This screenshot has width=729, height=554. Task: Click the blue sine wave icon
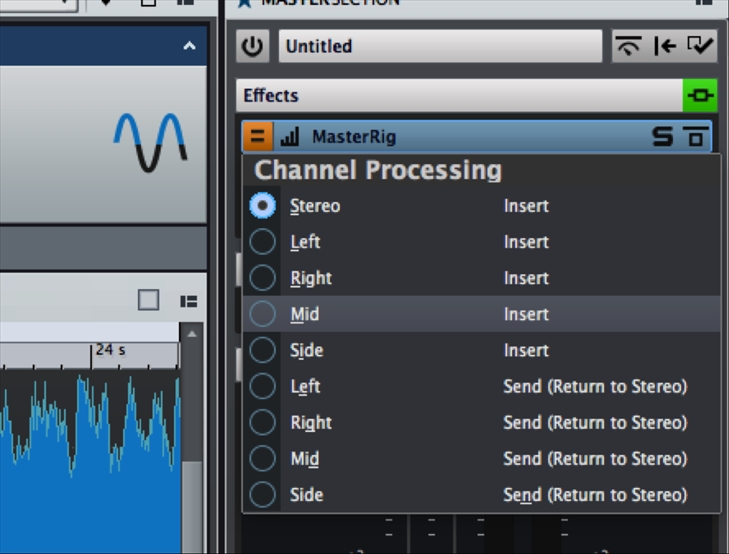[150, 142]
